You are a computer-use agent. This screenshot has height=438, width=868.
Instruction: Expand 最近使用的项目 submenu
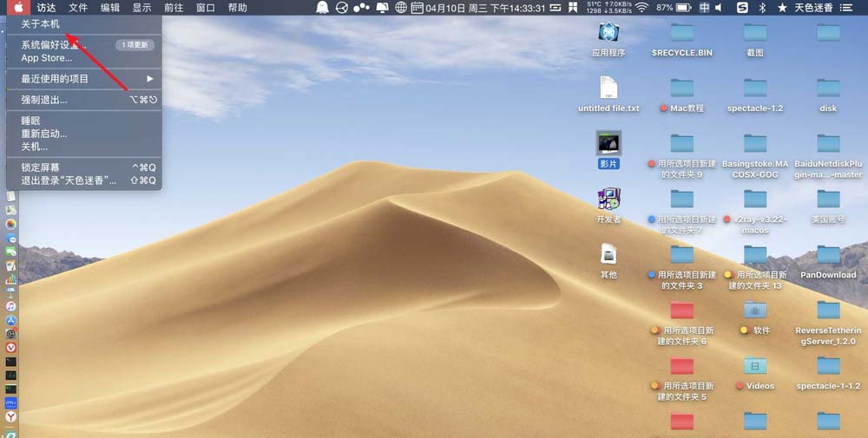click(x=55, y=79)
